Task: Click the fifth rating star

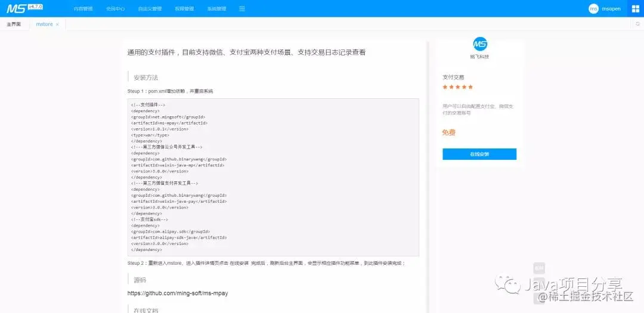Action: tap(470, 87)
